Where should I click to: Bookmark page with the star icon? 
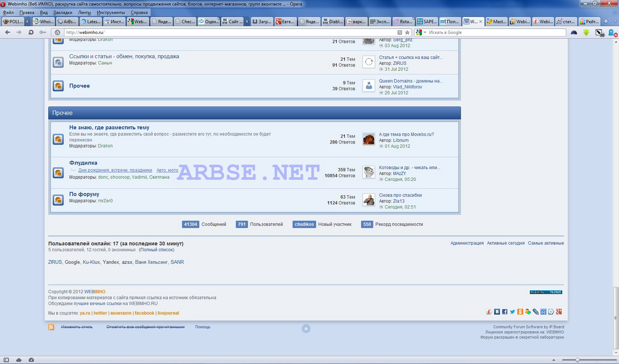click(408, 32)
